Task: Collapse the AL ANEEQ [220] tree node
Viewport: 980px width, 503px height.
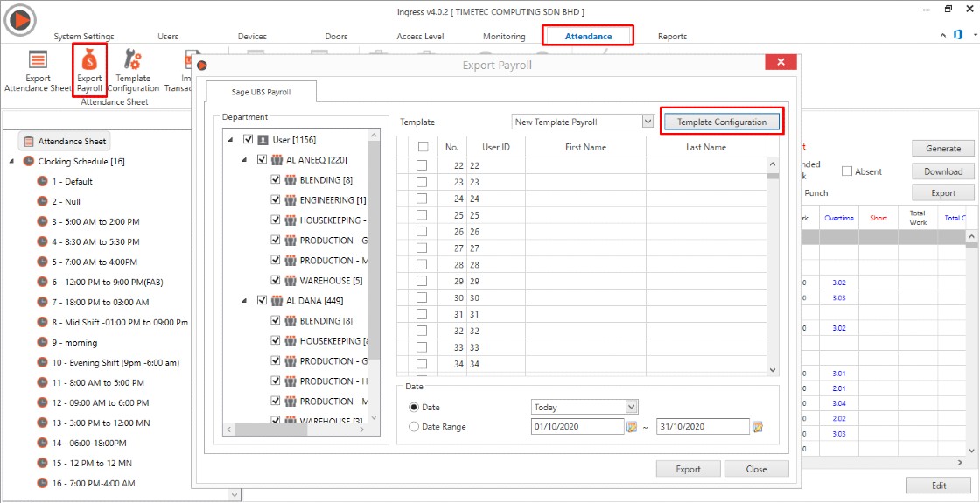Action: [244, 160]
